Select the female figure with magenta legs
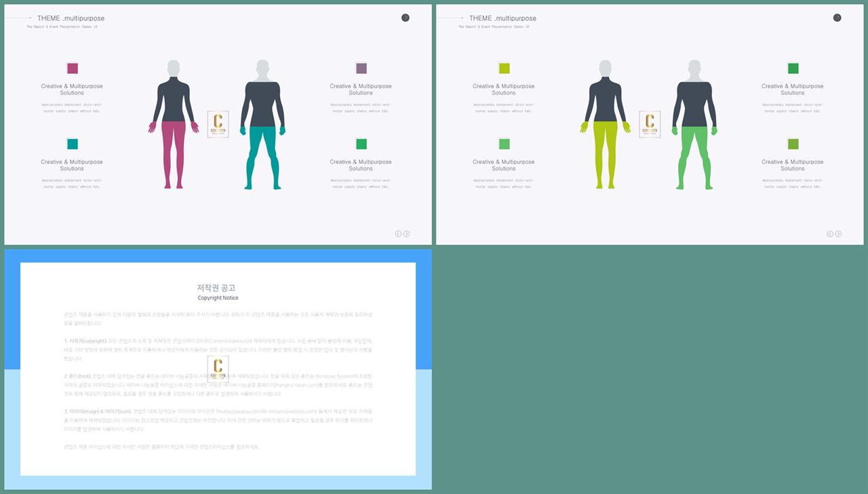Image resolution: width=868 pixels, height=494 pixels. (174, 124)
